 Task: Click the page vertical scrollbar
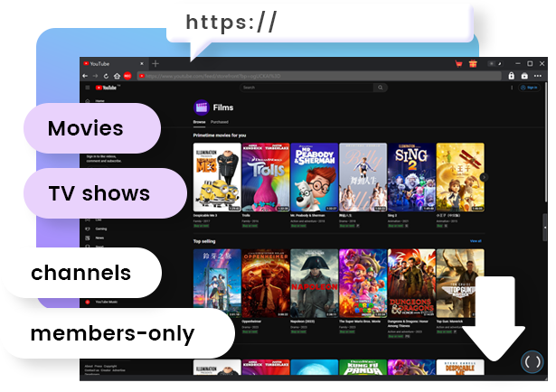pyautogui.click(x=545, y=142)
